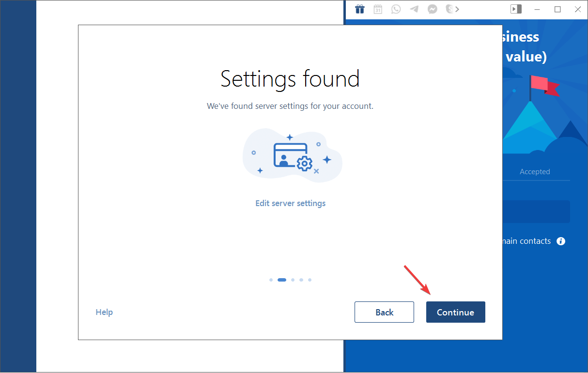Select the last wizard progress dot
This screenshot has width=588, height=373.
point(310,280)
